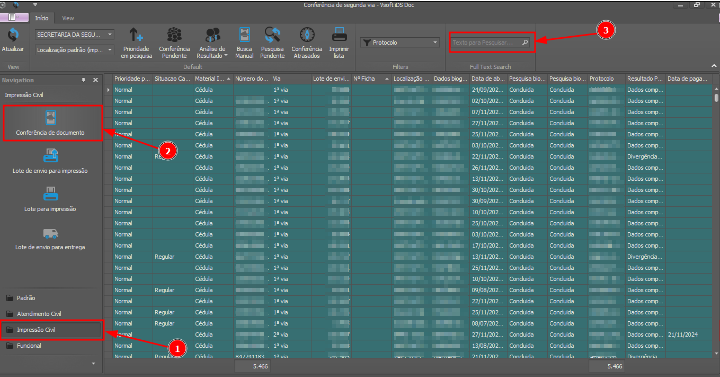Click the grid vertical scrollbar
Viewport: 720px width, 377px height.
pos(715,220)
